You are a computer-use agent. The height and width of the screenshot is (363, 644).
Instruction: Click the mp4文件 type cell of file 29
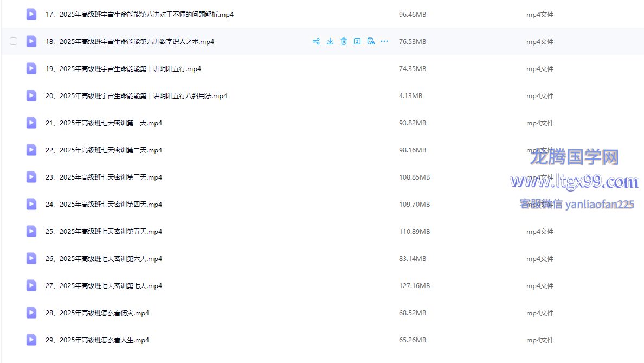click(539, 340)
